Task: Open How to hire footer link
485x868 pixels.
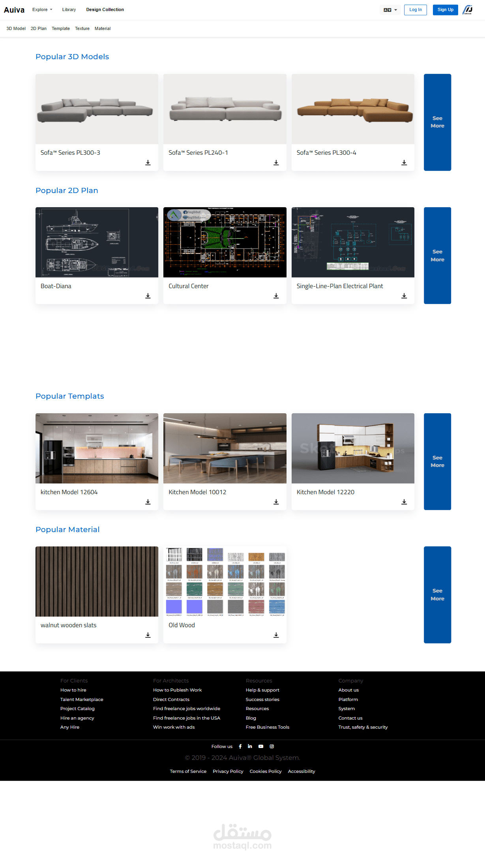Action: click(x=73, y=690)
